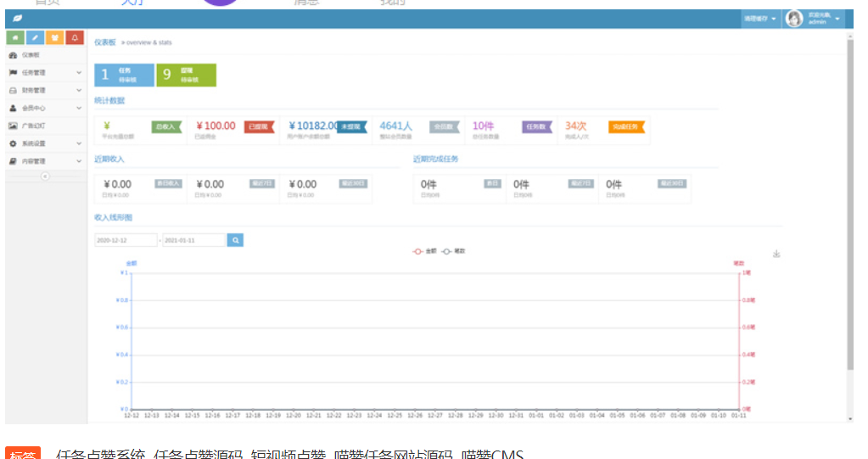Click the red bell notification shortcut

pos(76,37)
